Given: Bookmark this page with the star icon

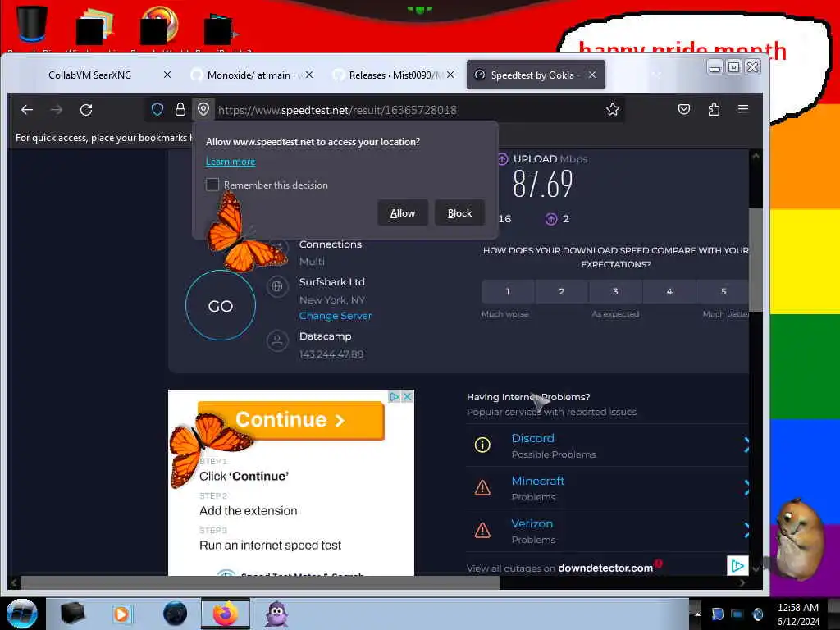Looking at the screenshot, I should [612, 110].
